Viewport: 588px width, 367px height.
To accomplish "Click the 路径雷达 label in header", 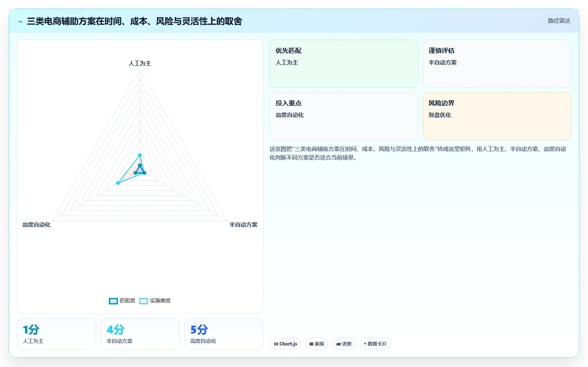I will pyautogui.click(x=559, y=21).
